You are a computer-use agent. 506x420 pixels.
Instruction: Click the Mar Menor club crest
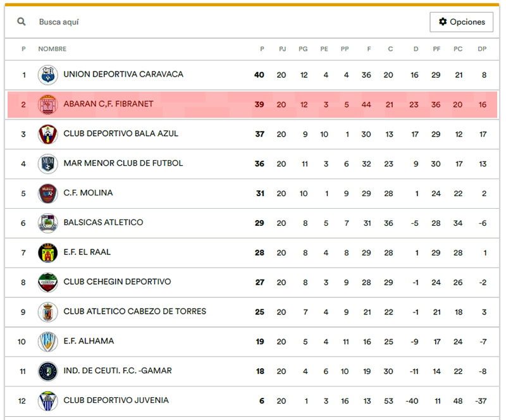[47, 164]
